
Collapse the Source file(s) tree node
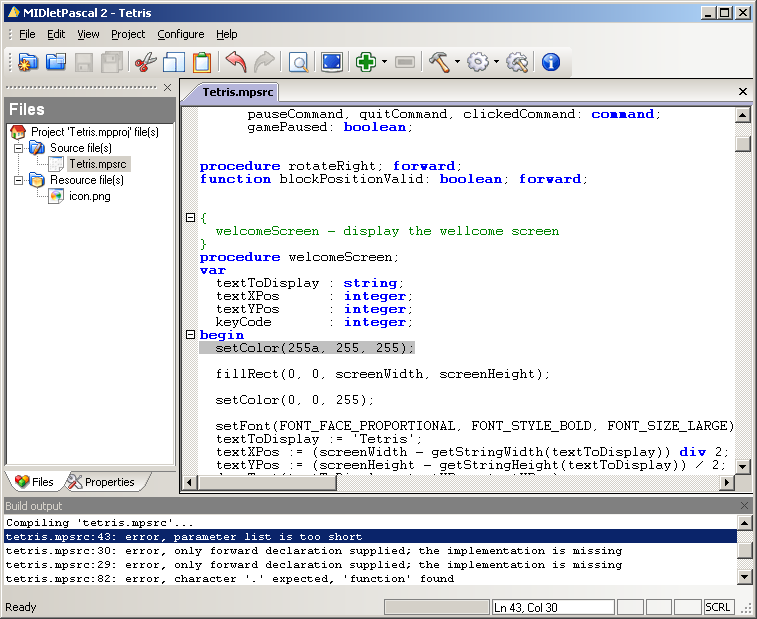click(19, 148)
